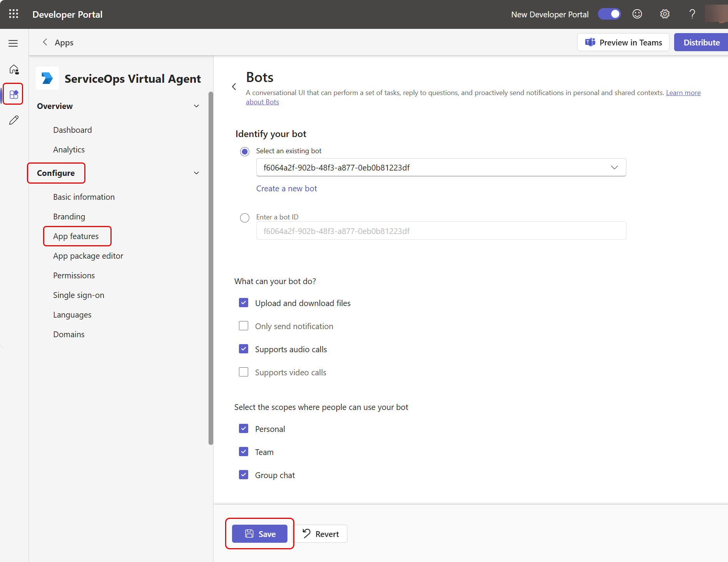Enable Only send notification checkbox
This screenshot has height=562, width=728.
coord(244,326)
